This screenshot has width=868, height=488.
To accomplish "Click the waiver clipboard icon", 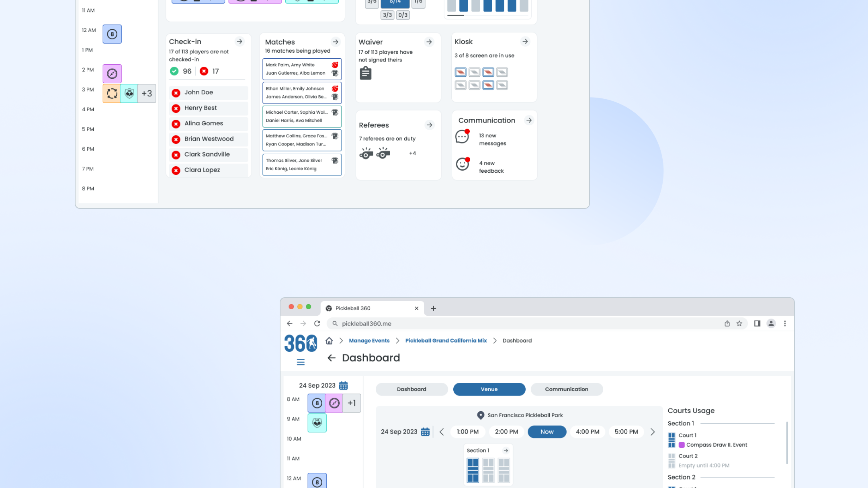I will pyautogui.click(x=365, y=73).
